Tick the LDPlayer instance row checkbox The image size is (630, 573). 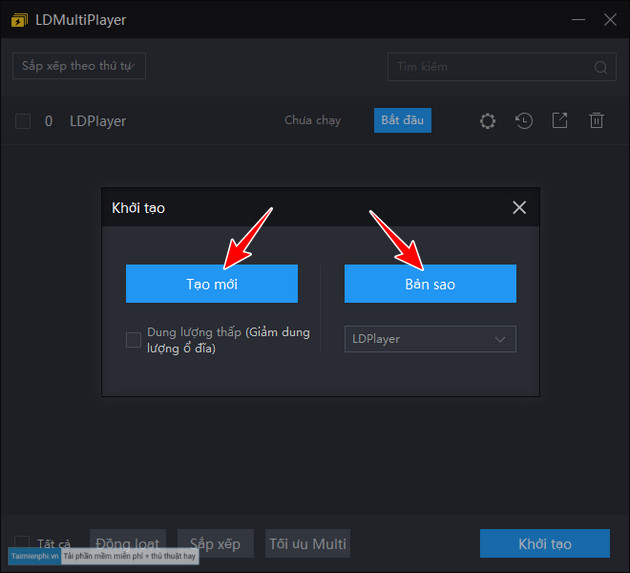click(23, 121)
